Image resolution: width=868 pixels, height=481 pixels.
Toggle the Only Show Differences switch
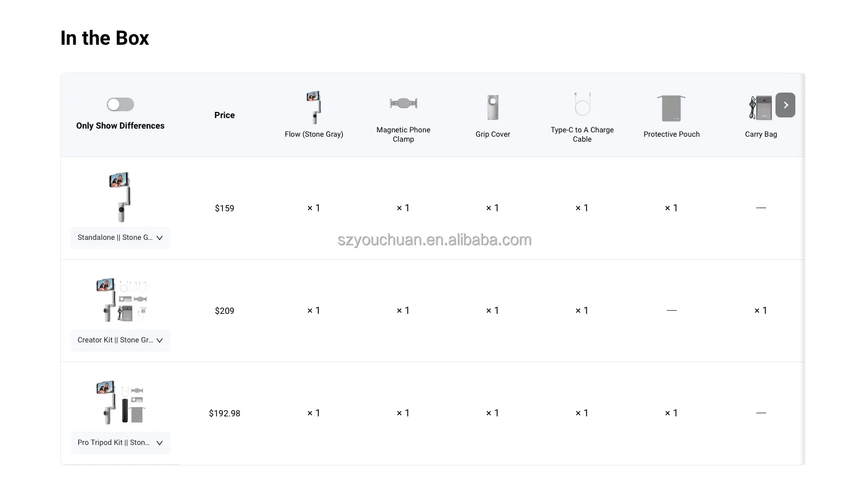click(120, 104)
